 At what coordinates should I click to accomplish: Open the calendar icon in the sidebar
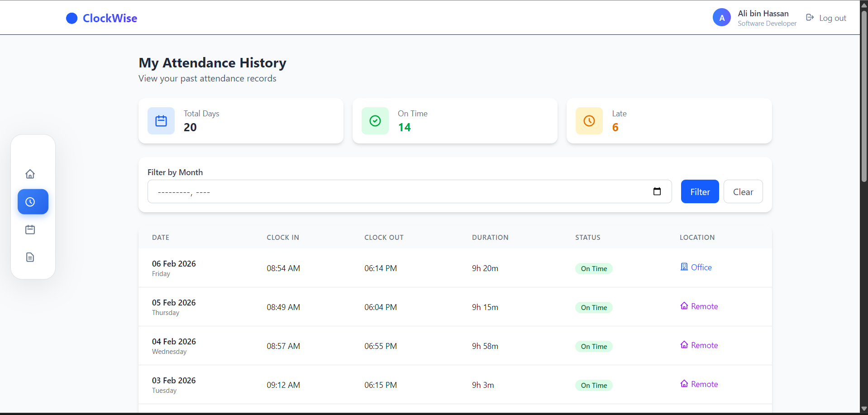(30, 230)
